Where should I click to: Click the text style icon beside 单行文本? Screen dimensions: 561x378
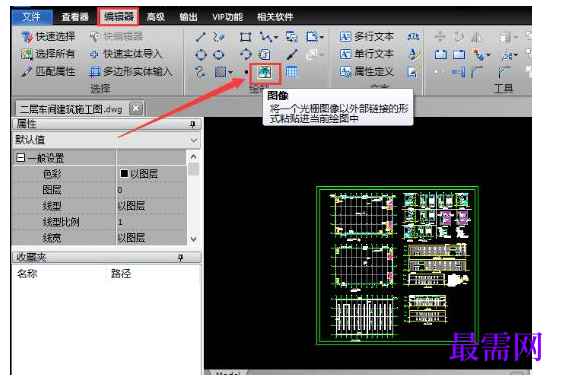[413, 54]
